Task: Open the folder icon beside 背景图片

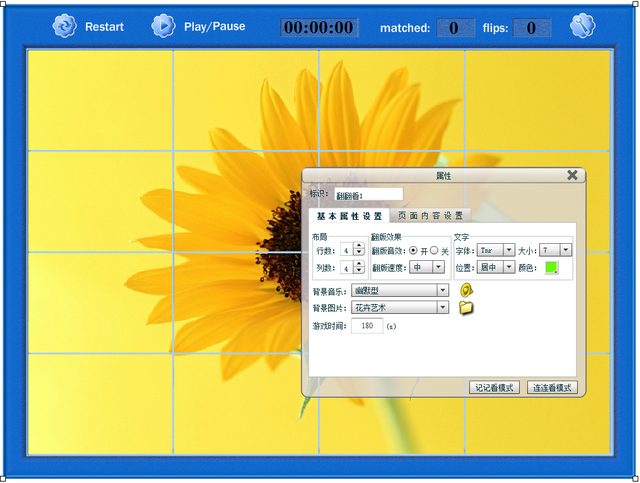Action: [x=466, y=308]
